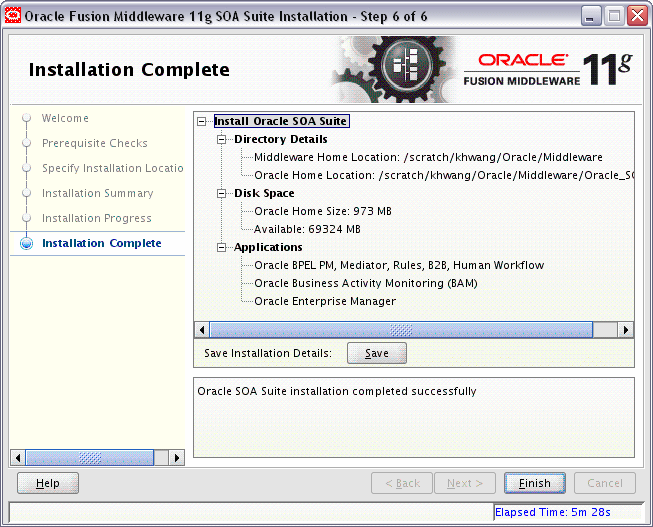Viewport: 653px width, 527px height.
Task: Click the Oracle installer title bar icon
Action: tap(12, 16)
